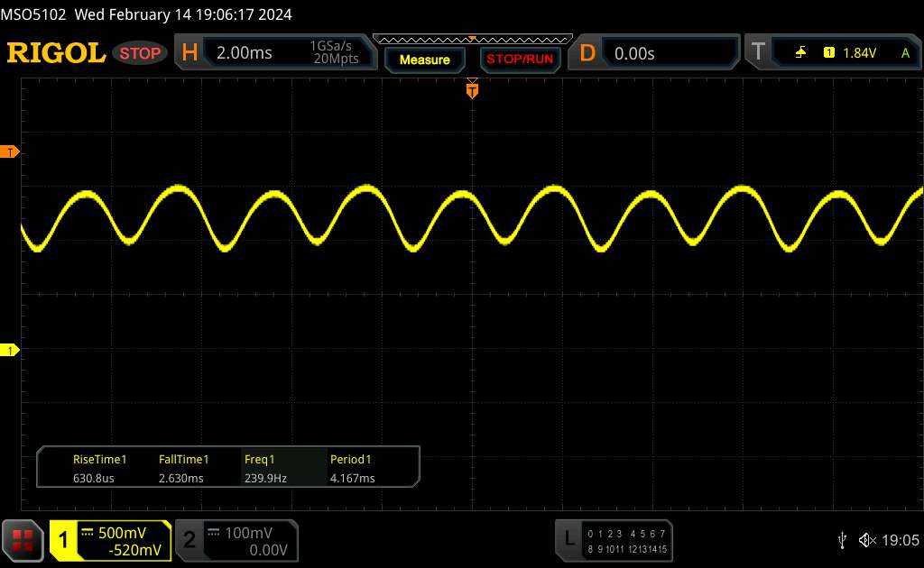Click the USB connection status icon
924x568 pixels.
(x=842, y=540)
